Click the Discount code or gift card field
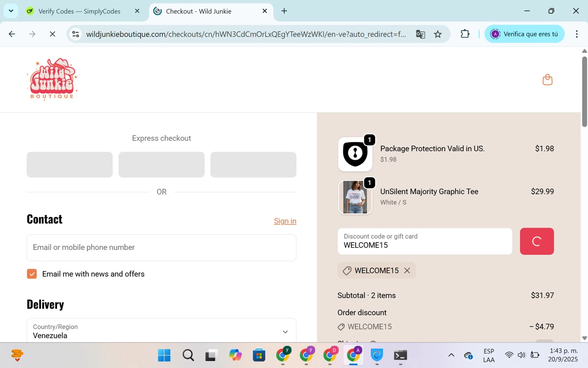Screen dimensions: 588x368 click(x=425, y=241)
